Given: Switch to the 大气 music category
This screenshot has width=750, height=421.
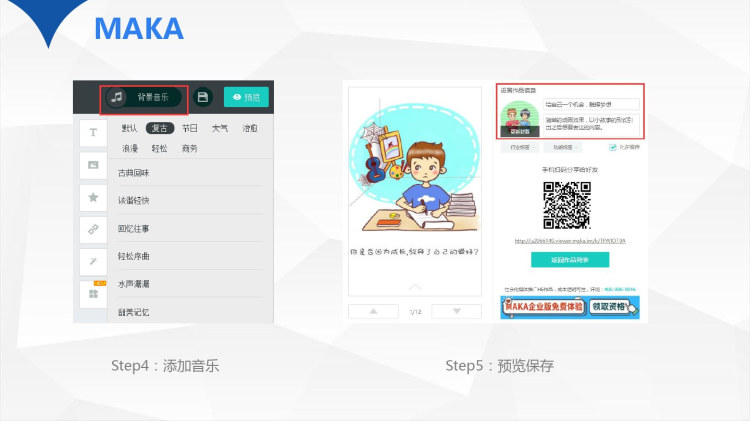Looking at the screenshot, I should point(220,128).
